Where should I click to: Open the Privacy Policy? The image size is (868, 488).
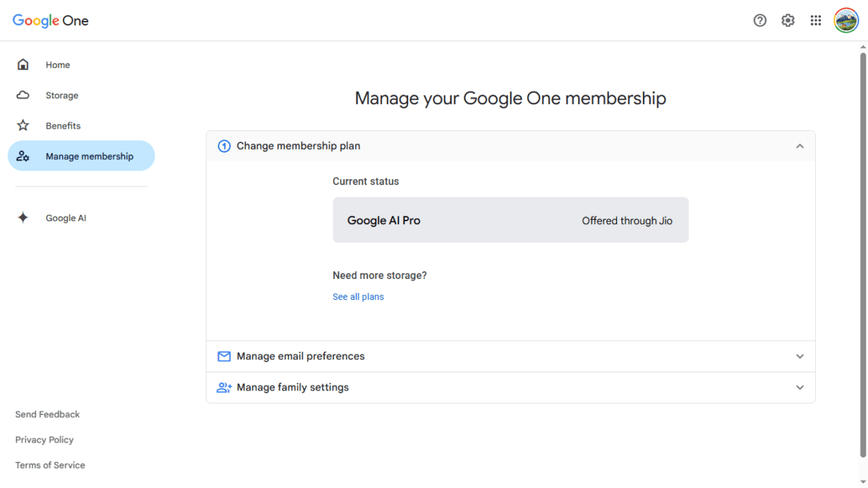point(44,440)
